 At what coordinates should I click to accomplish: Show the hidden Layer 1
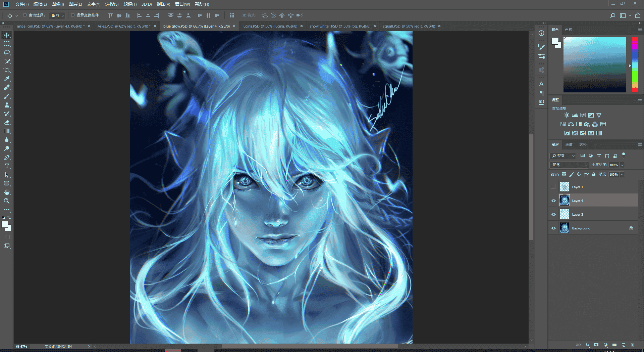point(553,187)
